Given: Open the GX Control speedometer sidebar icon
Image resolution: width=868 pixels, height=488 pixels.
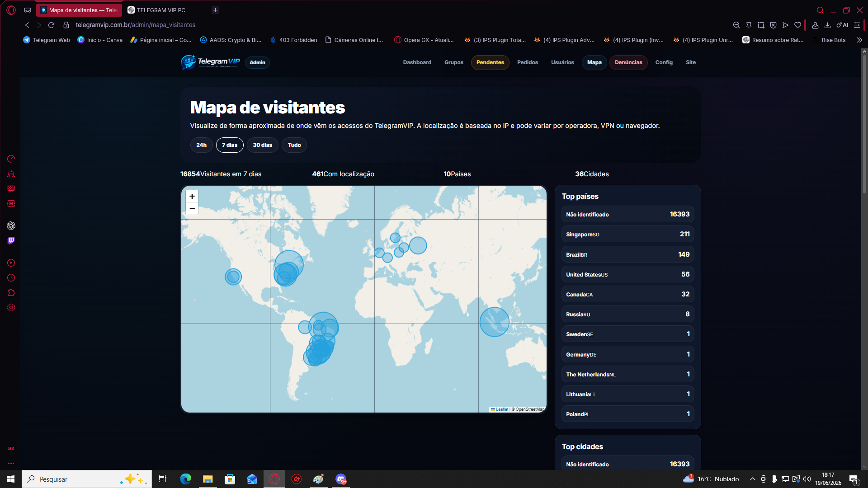Looking at the screenshot, I should pos(11,159).
